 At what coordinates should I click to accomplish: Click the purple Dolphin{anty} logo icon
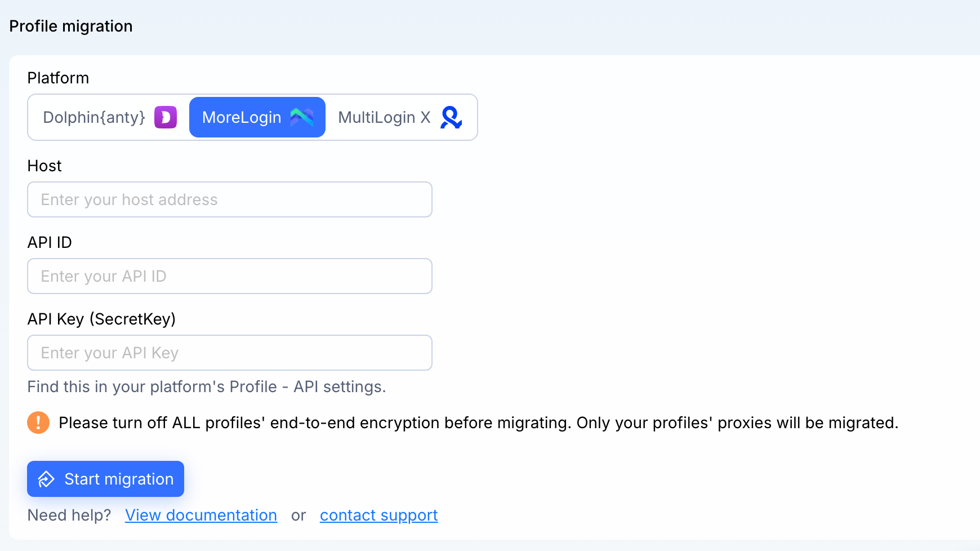click(166, 117)
